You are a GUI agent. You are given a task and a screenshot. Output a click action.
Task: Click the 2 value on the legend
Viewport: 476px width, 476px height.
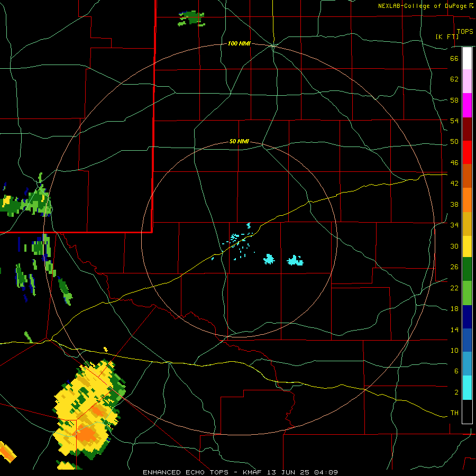pyautogui.click(x=456, y=392)
